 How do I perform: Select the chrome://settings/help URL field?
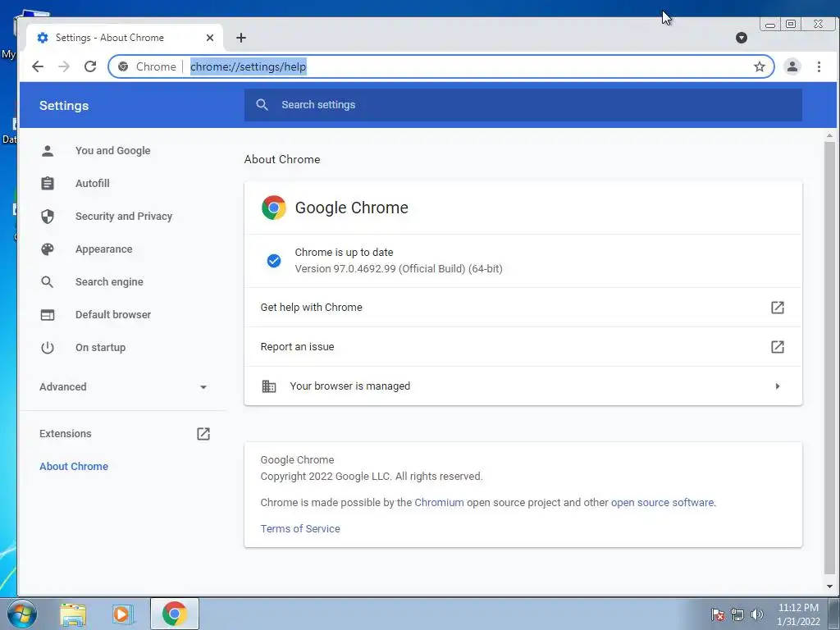pos(441,66)
